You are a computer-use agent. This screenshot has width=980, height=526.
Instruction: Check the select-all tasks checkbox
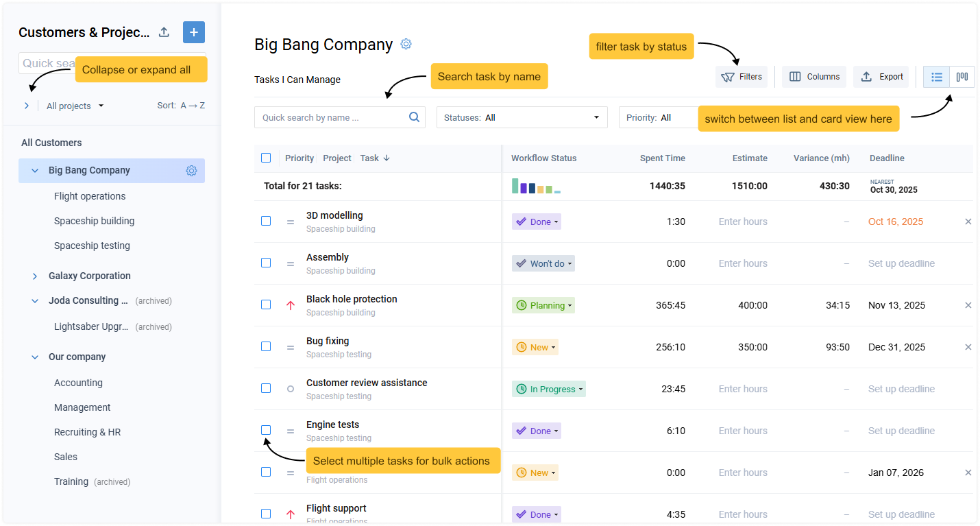(266, 157)
